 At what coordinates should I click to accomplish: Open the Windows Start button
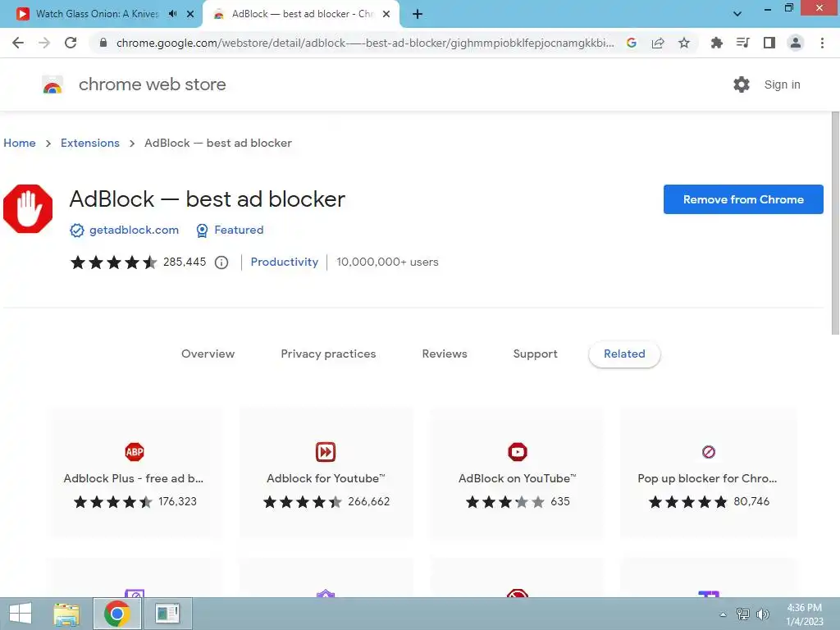point(21,614)
